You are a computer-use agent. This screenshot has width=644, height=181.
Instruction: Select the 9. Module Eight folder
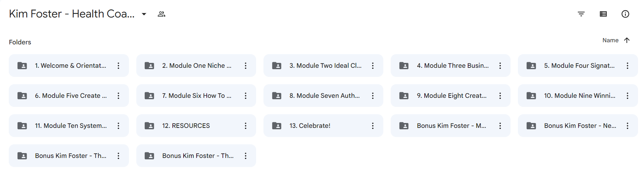(x=451, y=95)
